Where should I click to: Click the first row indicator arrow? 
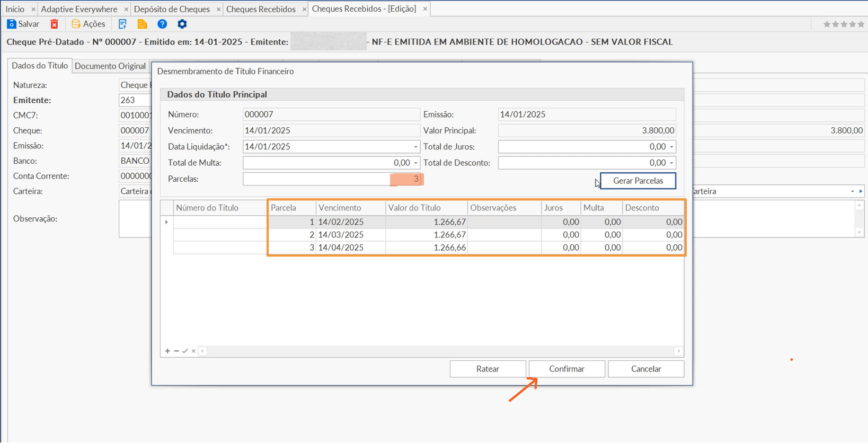pos(167,222)
